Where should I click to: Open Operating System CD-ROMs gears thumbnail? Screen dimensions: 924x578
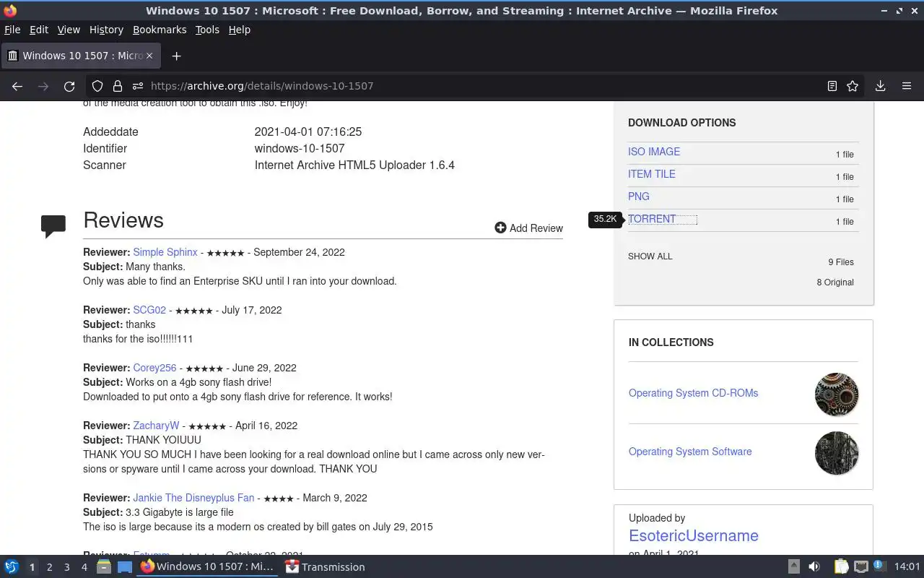click(x=837, y=394)
